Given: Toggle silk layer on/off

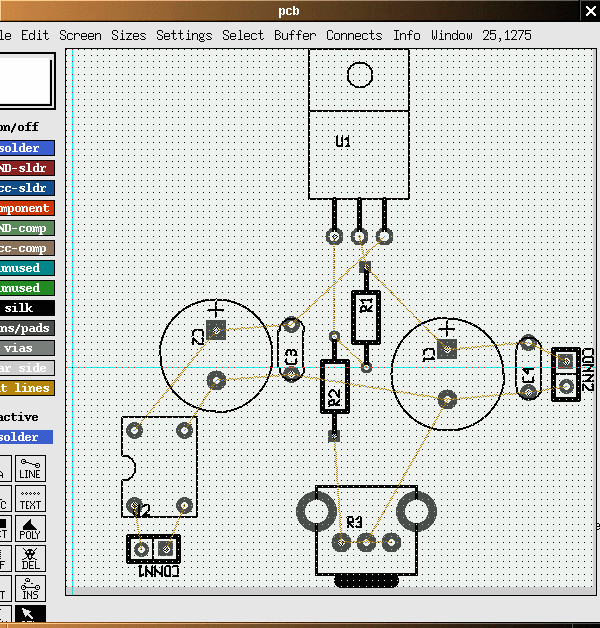Looking at the screenshot, I should tap(25, 308).
